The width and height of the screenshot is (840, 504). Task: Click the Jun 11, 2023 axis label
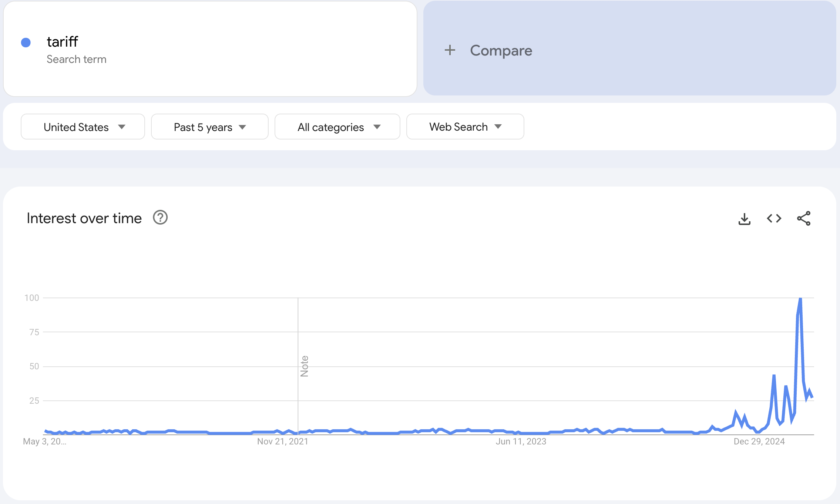coord(521,441)
